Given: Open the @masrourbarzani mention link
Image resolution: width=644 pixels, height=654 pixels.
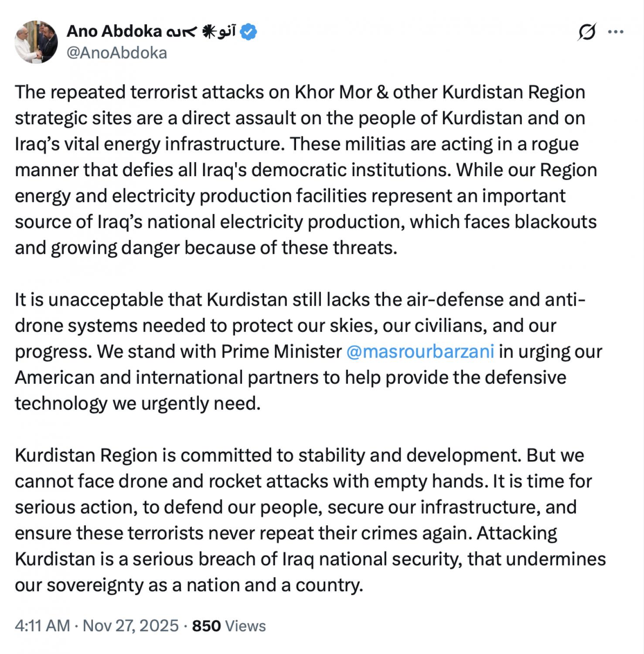Looking at the screenshot, I should pyautogui.click(x=420, y=351).
